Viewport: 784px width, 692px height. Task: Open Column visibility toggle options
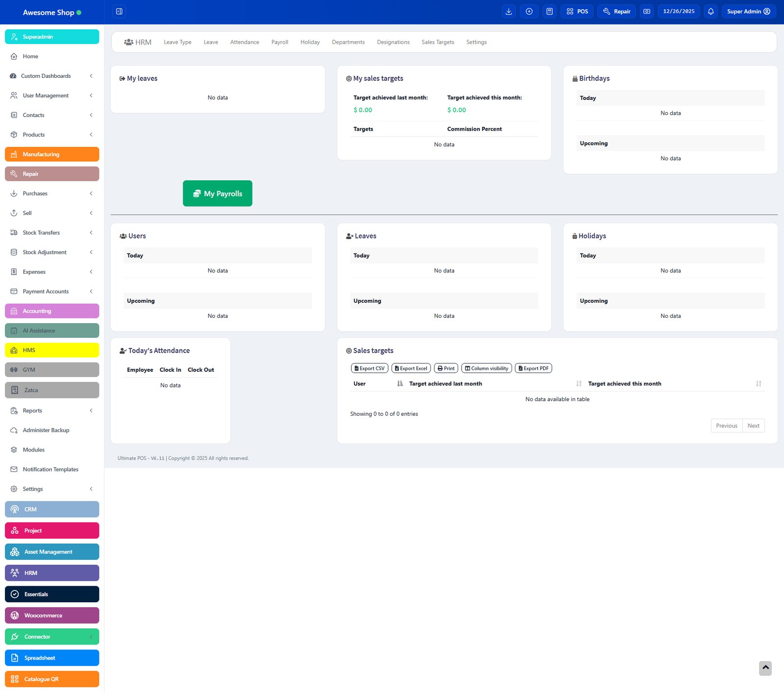pyautogui.click(x=486, y=368)
